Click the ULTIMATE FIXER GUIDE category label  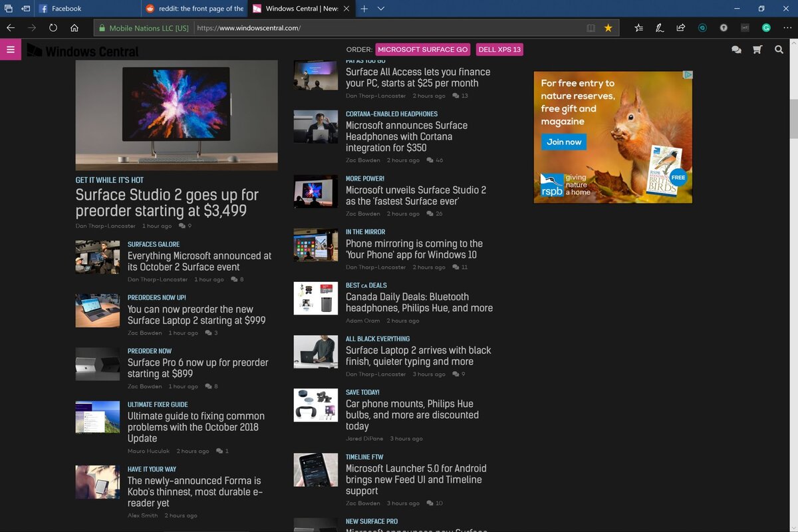[158, 404]
